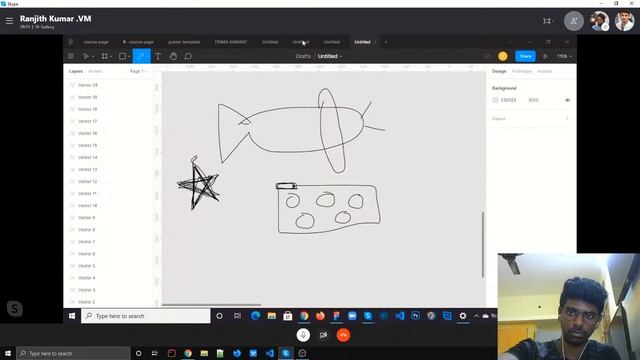Switch to the Assets tab
The image size is (640, 360).
tap(95, 71)
